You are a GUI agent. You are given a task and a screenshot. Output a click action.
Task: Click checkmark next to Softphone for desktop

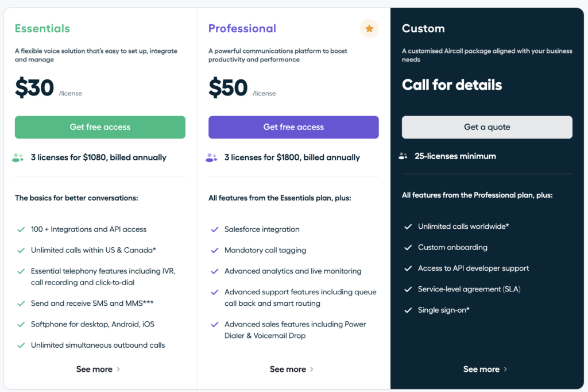[21, 324]
